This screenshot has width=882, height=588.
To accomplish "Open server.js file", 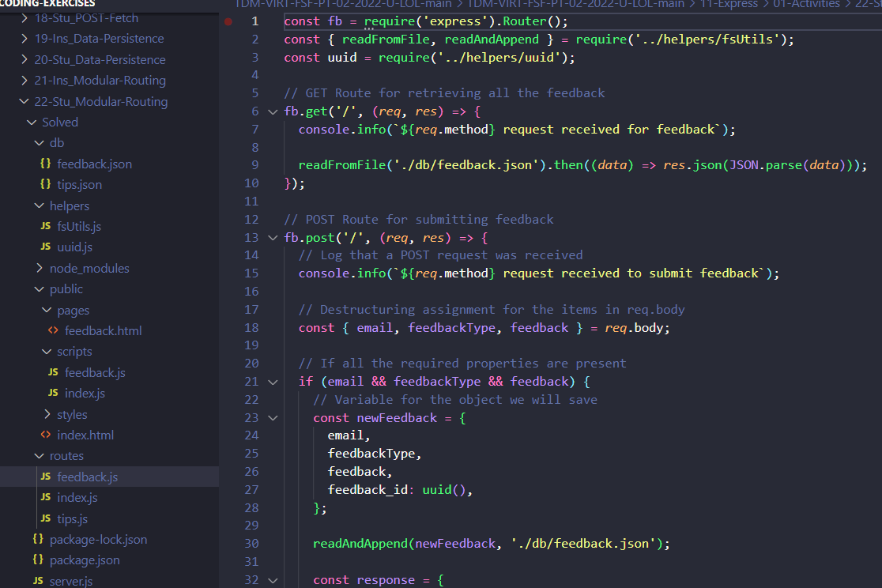I will tap(71, 581).
